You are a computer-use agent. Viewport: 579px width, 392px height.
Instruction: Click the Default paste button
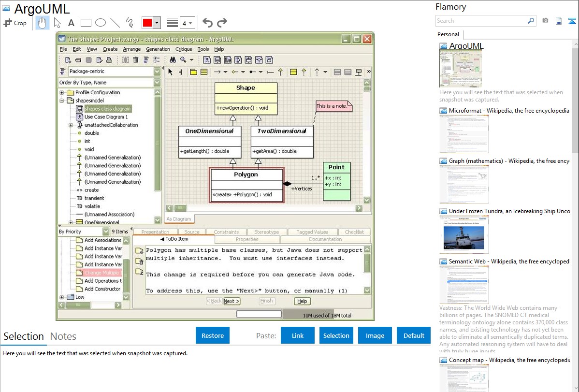[x=414, y=335]
